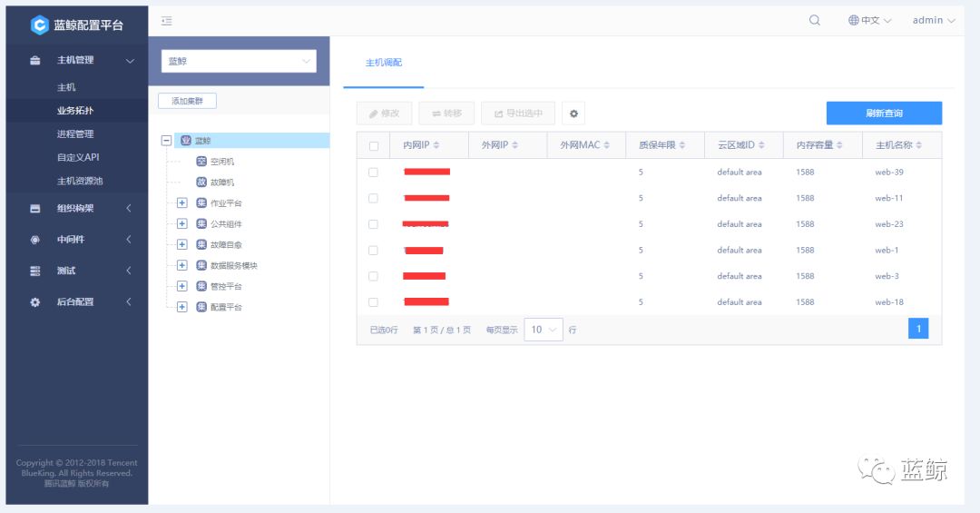Screen dimensions: 980x513
Task: Expand the 故障自愈 tree node
Action: (x=181, y=244)
